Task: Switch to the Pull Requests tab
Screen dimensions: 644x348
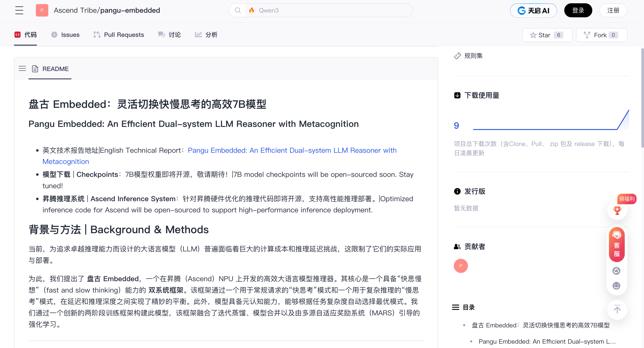Action: pyautogui.click(x=119, y=35)
